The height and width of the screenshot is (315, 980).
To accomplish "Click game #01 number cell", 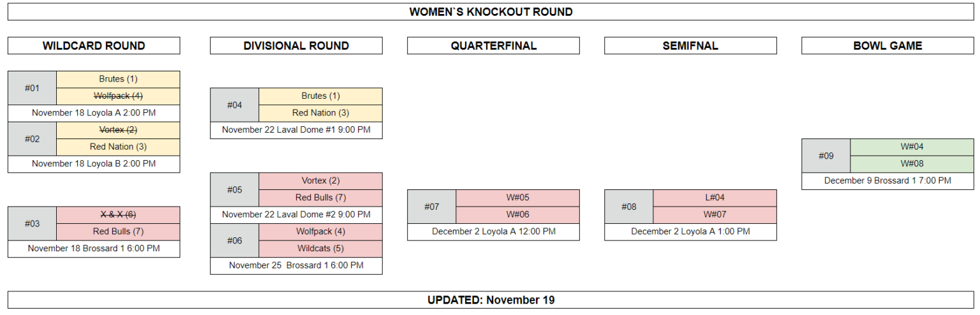I will coord(33,88).
